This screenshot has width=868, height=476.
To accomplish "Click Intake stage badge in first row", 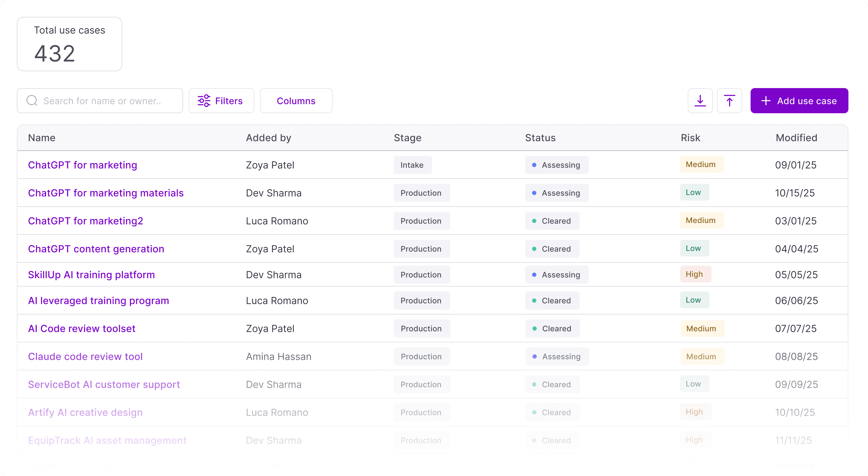I will point(412,165).
